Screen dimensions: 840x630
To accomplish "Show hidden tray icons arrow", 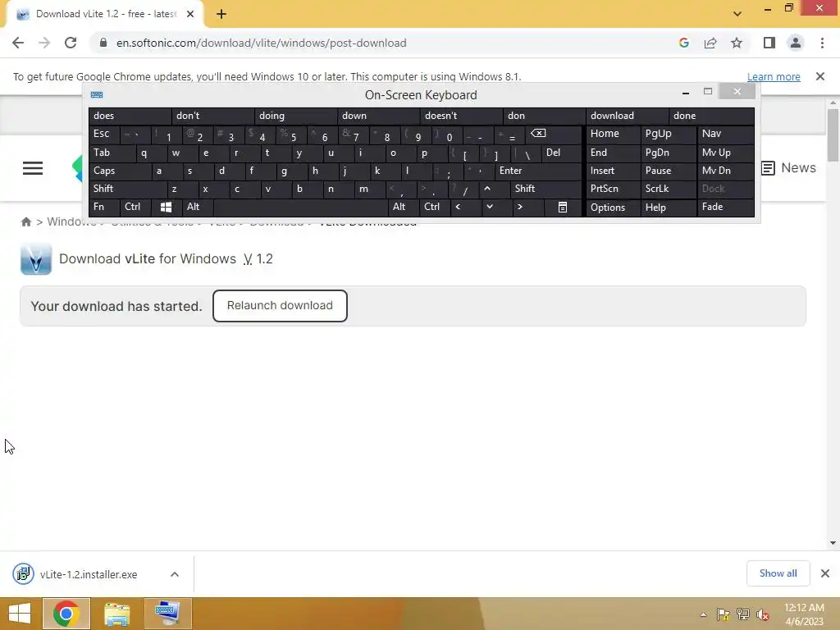I will pyautogui.click(x=703, y=614).
